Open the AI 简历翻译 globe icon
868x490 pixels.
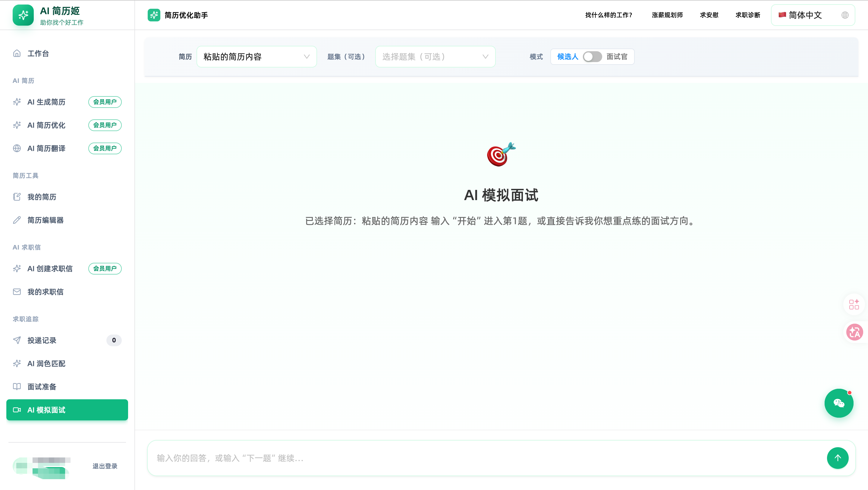[x=17, y=148]
